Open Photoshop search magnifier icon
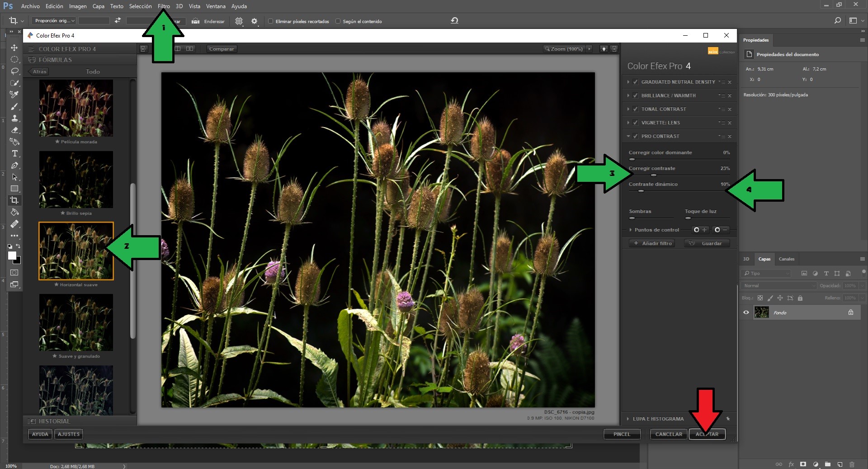This screenshot has height=469, width=868. click(838, 21)
